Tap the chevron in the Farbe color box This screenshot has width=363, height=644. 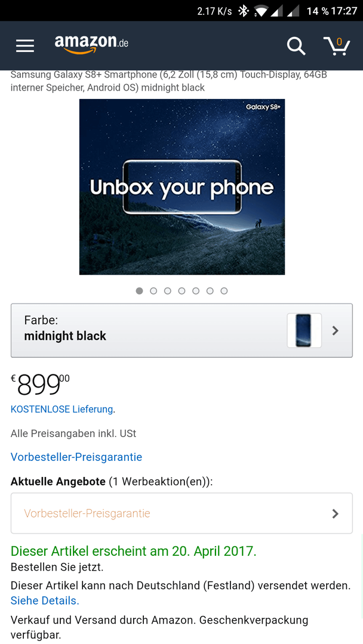click(335, 330)
